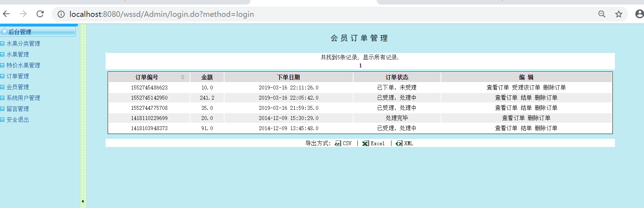Click 受理该订单 for order 1552745486623

(526, 87)
